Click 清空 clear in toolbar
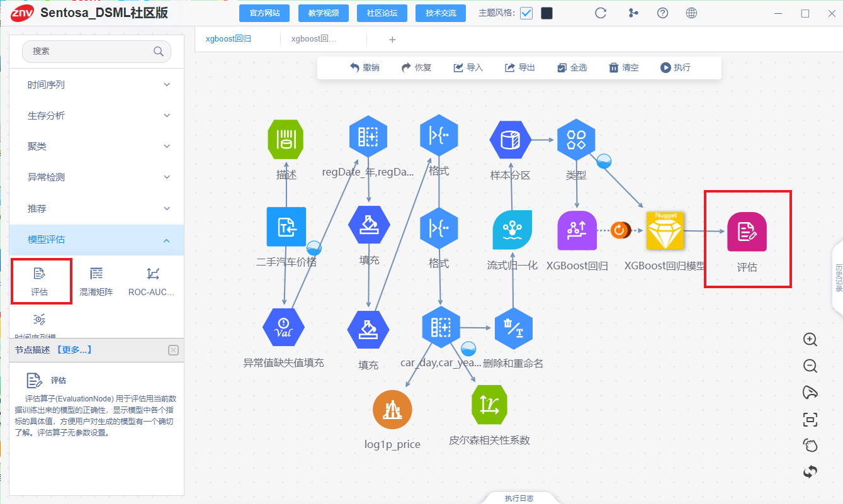The height and width of the screenshot is (504, 843). [x=623, y=67]
